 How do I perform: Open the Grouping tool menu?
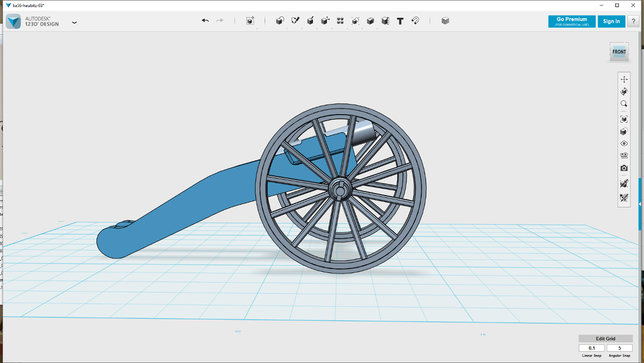pos(355,21)
